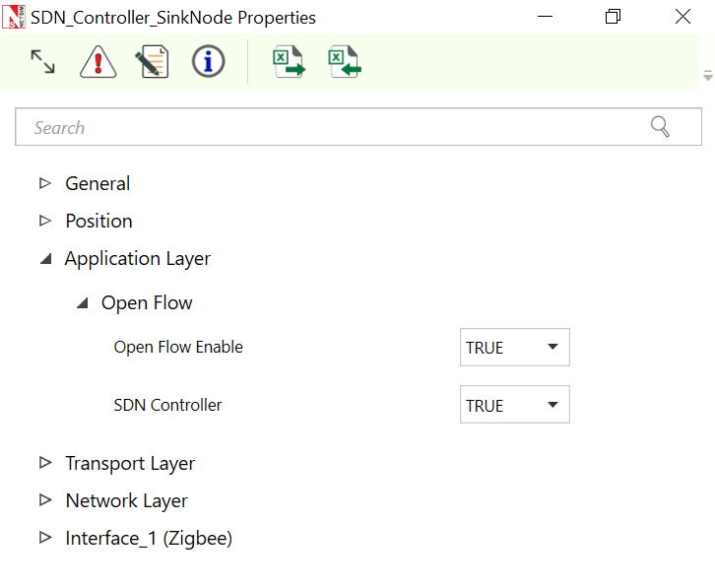Viewport: 715px width, 588px height.
Task: Click the Excel import icon with left arrow
Action: click(344, 62)
